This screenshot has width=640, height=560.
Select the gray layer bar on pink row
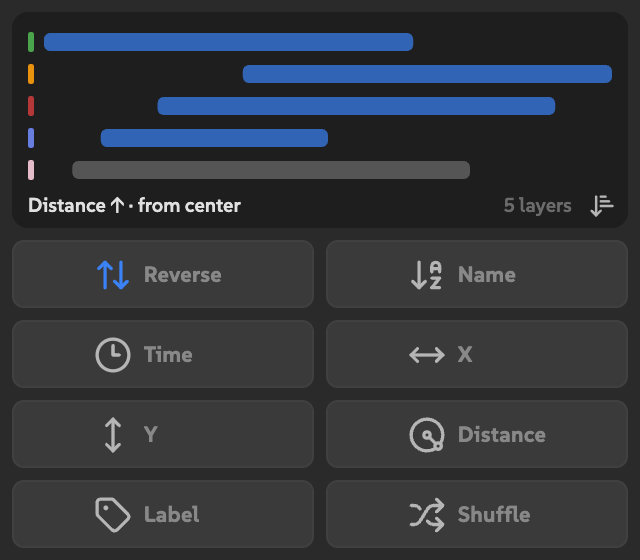click(x=271, y=170)
